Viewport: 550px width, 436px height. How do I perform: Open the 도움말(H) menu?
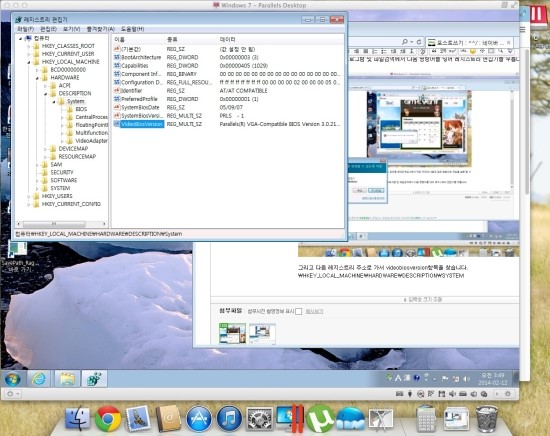133,29
